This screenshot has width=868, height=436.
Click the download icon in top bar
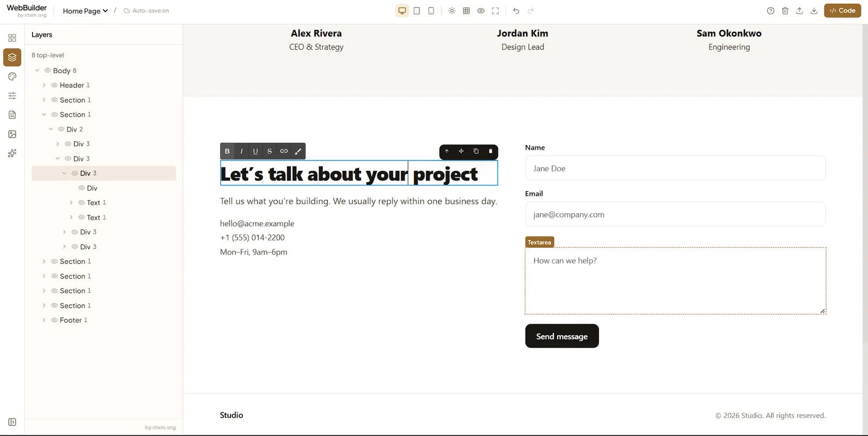point(814,11)
